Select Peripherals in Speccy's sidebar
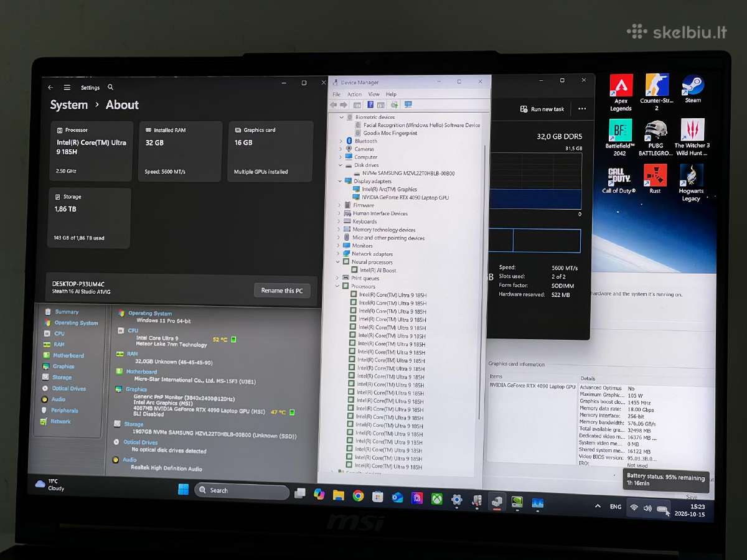 click(x=60, y=411)
